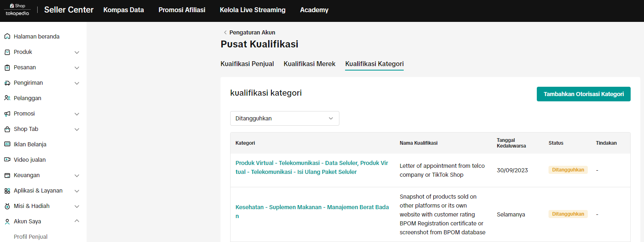Viewport: 644px width, 242px height.
Task: Switch to Kualifikasi Merek tab
Action: pos(309,64)
